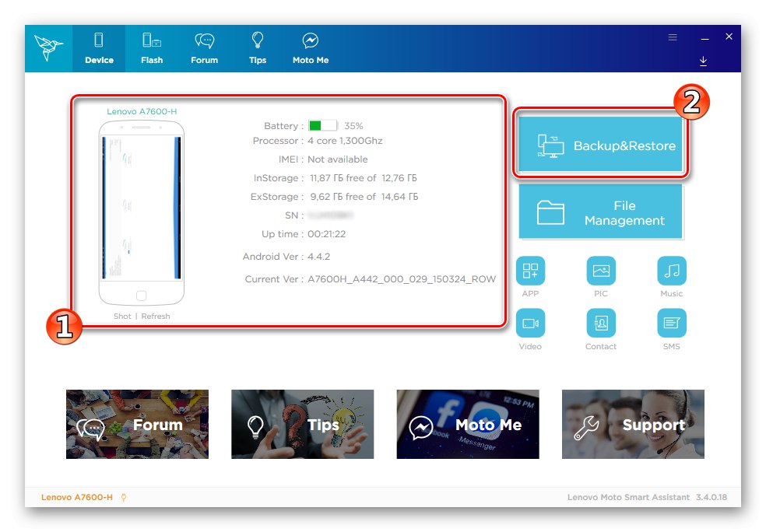Viewport: 766px width, 532px height.
Task: Click the Backup&Restore button
Action: coord(600,143)
